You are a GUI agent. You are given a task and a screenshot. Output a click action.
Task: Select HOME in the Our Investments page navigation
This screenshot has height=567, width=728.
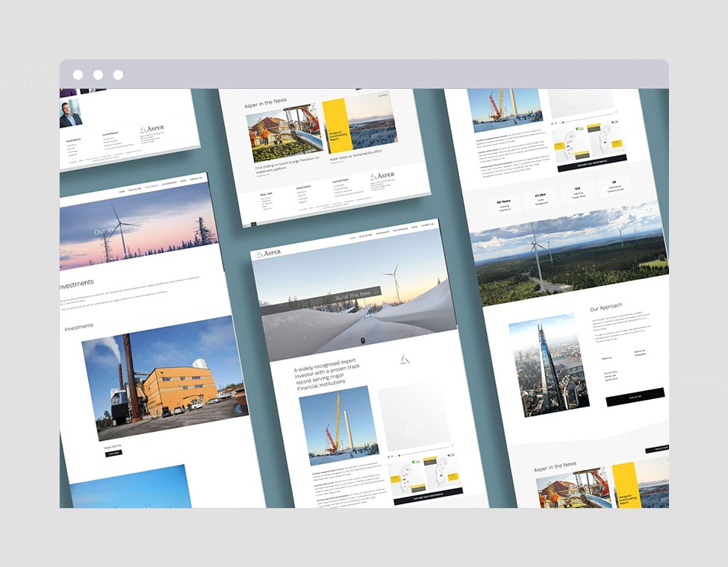(122, 191)
